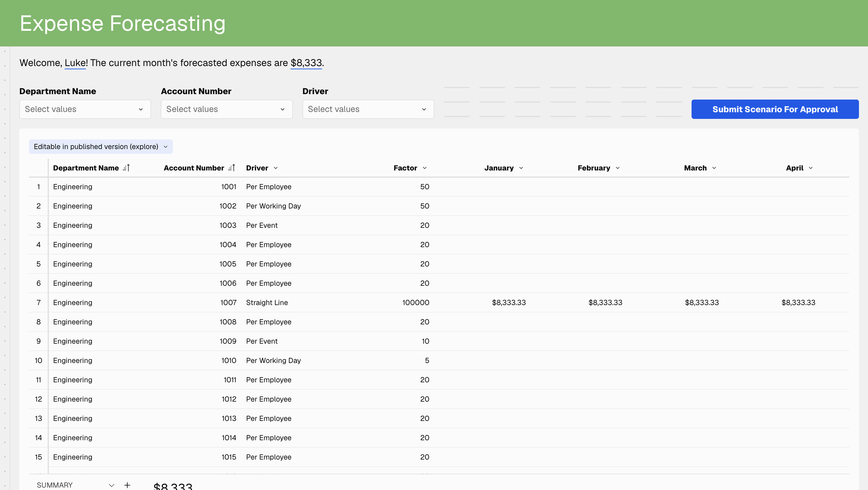Open the Driver filter dropdown
Screen dimensions: 868x490
[x=368, y=109]
